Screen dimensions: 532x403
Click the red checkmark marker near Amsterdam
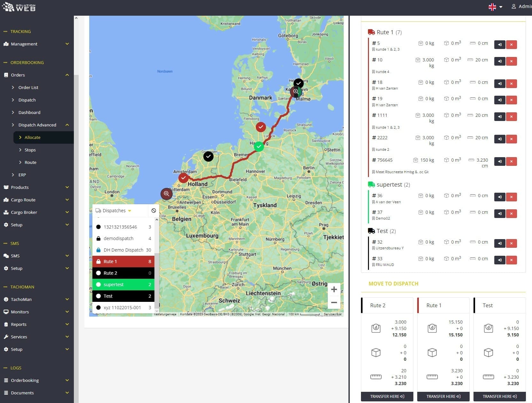pos(183,178)
